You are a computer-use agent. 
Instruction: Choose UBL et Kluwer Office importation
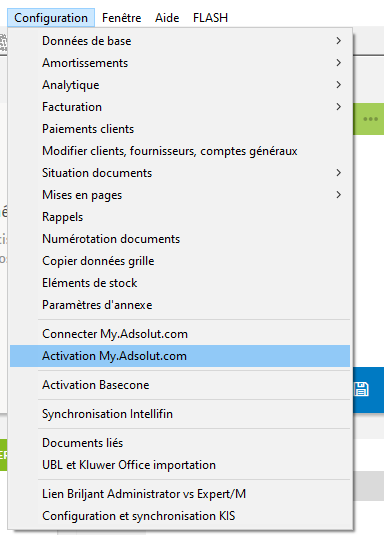pos(180,465)
